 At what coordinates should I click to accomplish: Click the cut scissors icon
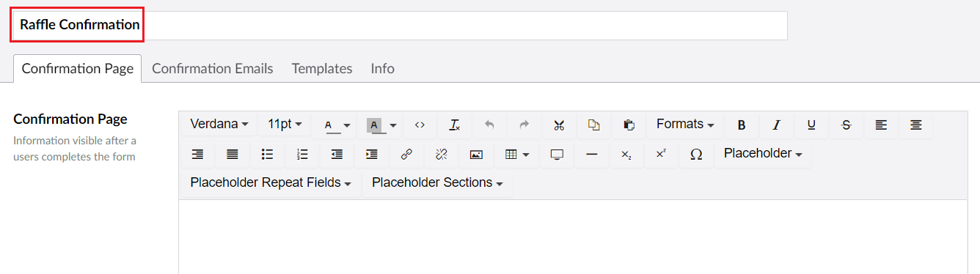point(559,125)
